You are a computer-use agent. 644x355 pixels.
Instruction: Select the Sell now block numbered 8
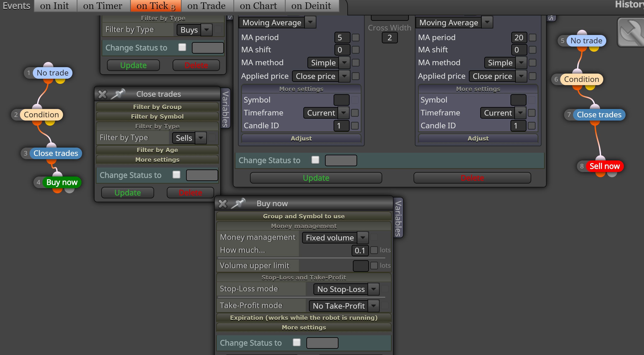click(x=605, y=166)
